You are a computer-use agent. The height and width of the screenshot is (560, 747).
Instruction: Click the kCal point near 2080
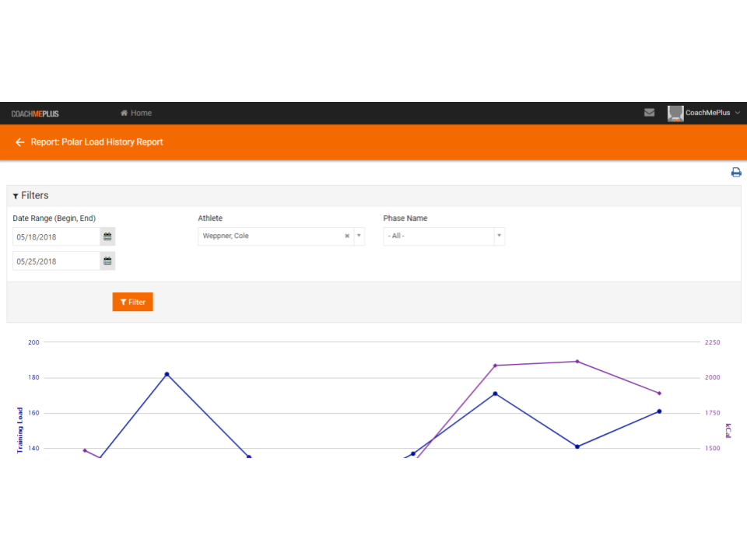[x=495, y=366]
